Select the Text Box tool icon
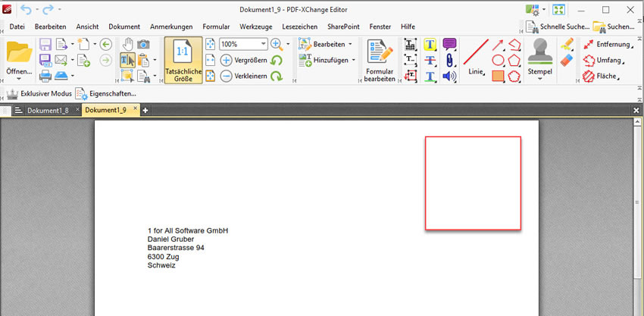 point(411,60)
